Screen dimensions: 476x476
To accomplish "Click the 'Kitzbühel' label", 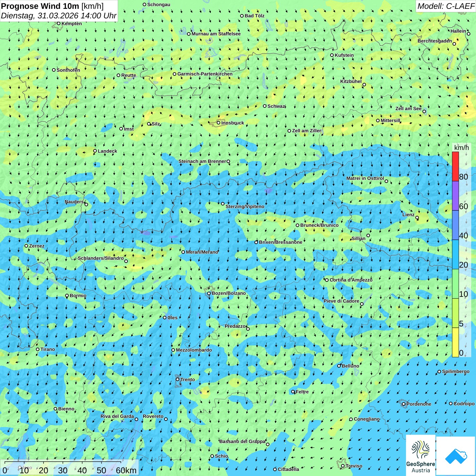I will pos(351,81).
